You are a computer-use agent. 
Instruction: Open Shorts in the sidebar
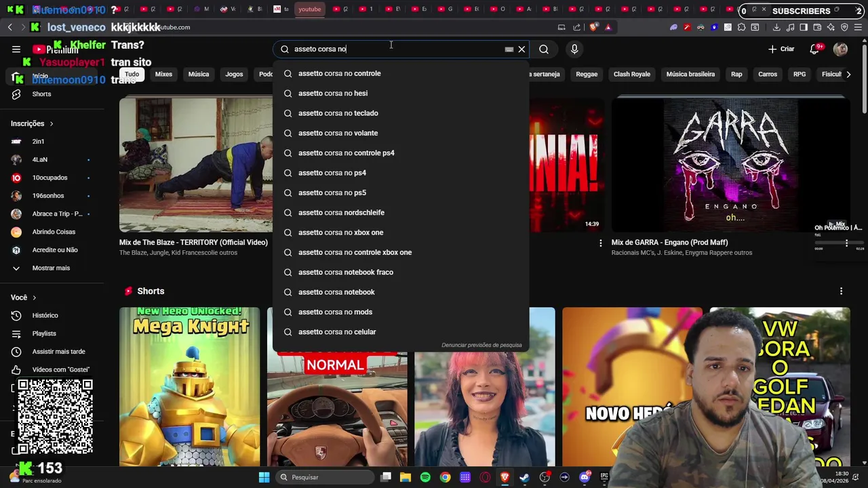pos(53,94)
